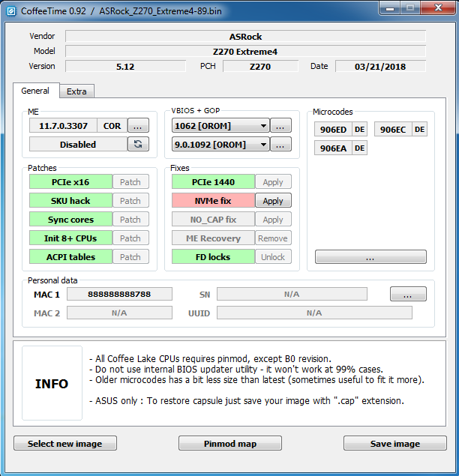Switch to the Extra tab
The image size is (459, 476).
[x=76, y=91]
